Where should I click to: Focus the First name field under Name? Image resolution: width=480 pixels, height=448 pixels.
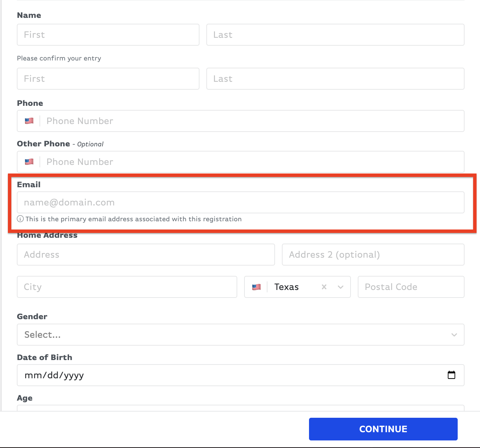[x=108, y=35]
